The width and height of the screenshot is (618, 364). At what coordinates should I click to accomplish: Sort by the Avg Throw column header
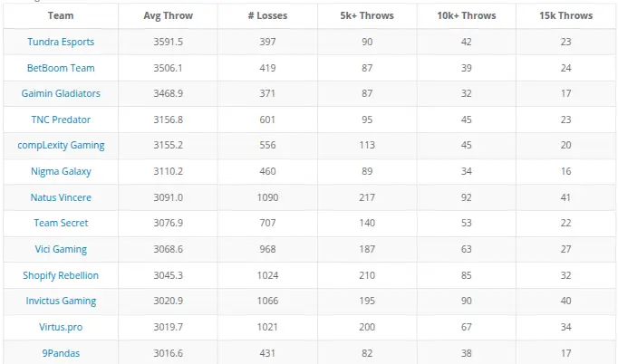168,15
